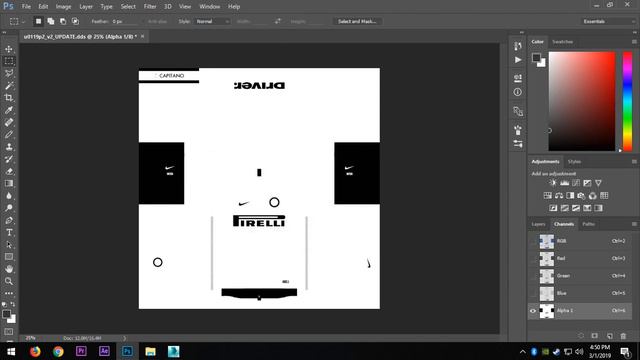Show the Green channel
The height and width of the screenshot is (360, 640).
pyautogui.click(x=533, y=276)
